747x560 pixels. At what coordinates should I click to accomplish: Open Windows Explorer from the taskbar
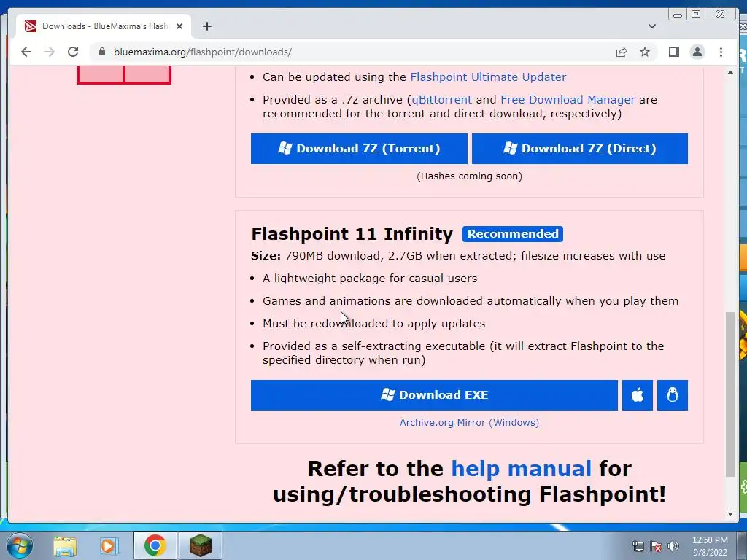(x=65, y=545)
